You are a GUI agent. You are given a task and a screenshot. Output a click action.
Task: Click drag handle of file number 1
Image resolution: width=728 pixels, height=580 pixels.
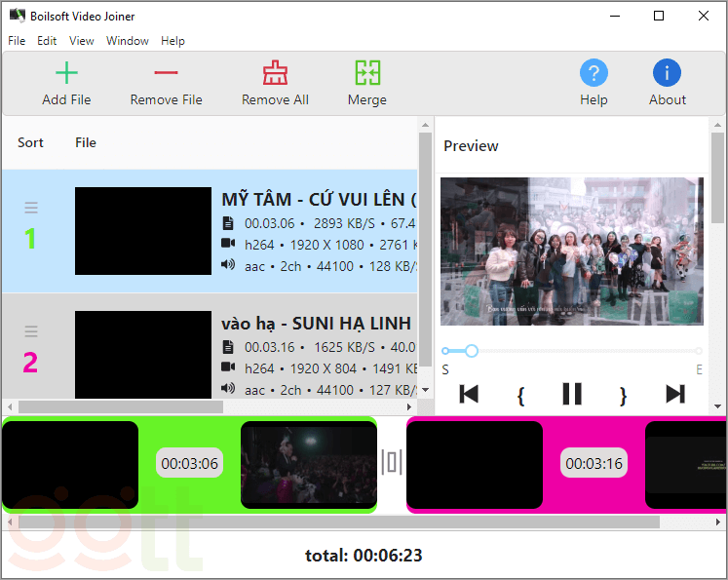31,207
